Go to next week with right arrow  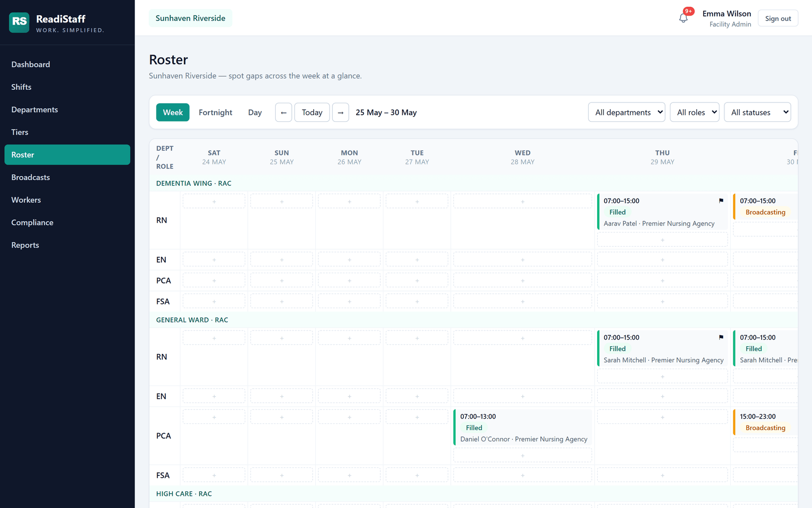(x=340, y=113)
